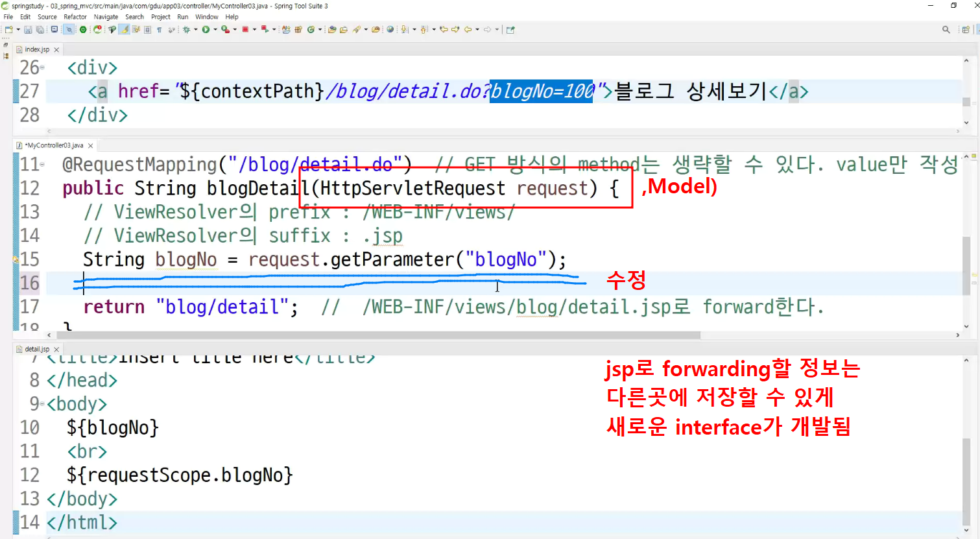Click the horizontal scrollbar of MyController03 editor
The height and width of the screenshot is (539, 980).
click(x=379, y=335)
